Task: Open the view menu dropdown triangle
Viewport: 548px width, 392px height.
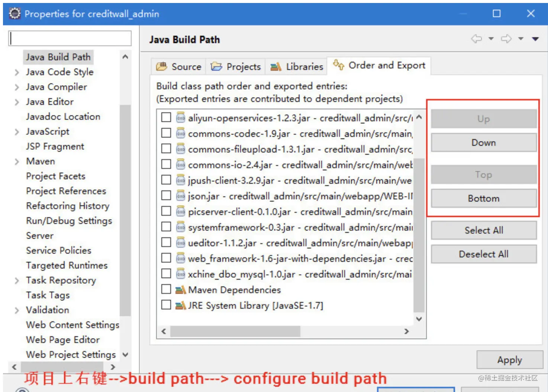Action: 535,39
